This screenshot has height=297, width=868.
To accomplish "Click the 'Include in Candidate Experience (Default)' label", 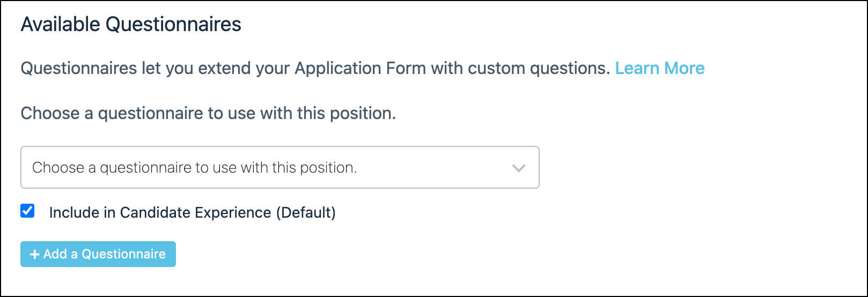I will tap(192, 213).
